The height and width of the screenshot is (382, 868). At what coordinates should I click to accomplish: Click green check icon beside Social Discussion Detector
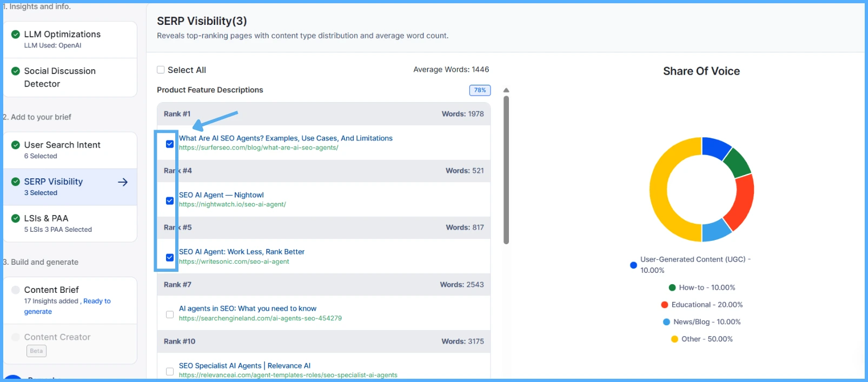tap(16, 71)
